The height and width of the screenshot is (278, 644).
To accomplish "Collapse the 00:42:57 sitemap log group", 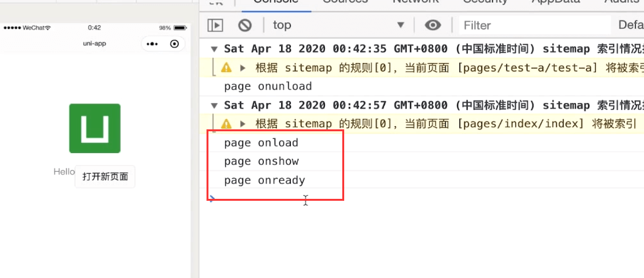I will (x=214, y=106).
